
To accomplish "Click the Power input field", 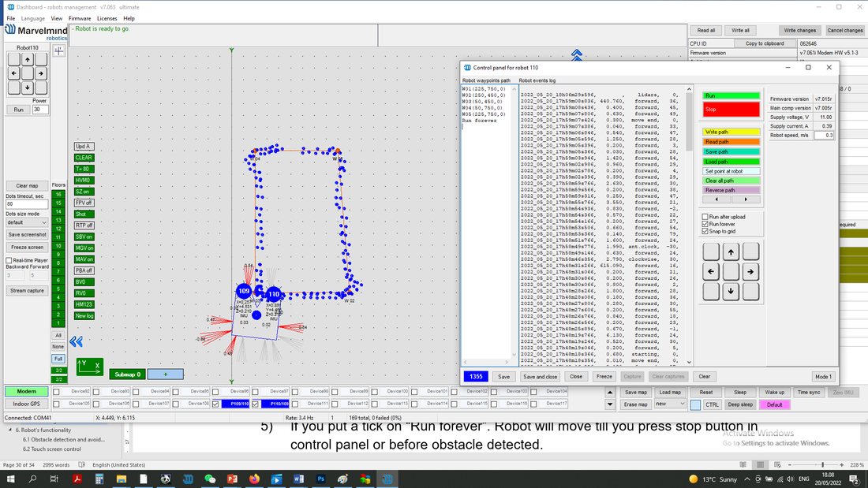I will pos(40,110).
